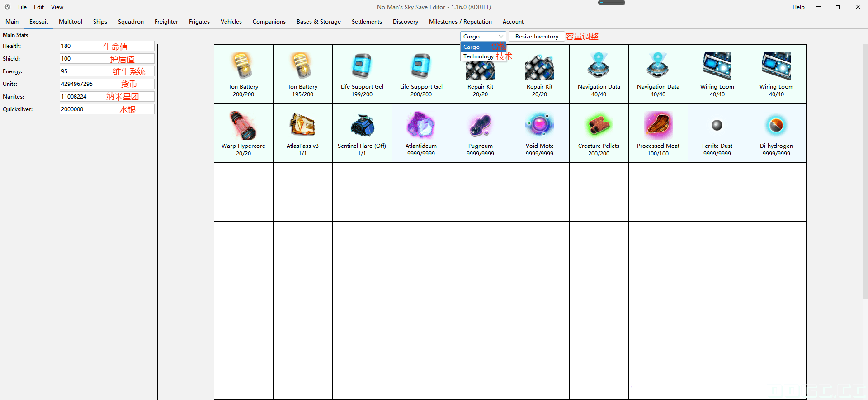This screenshot has width=868, height=400.
Task: Select the Warp Hypercore inventory item
Action: coord(244,133)
